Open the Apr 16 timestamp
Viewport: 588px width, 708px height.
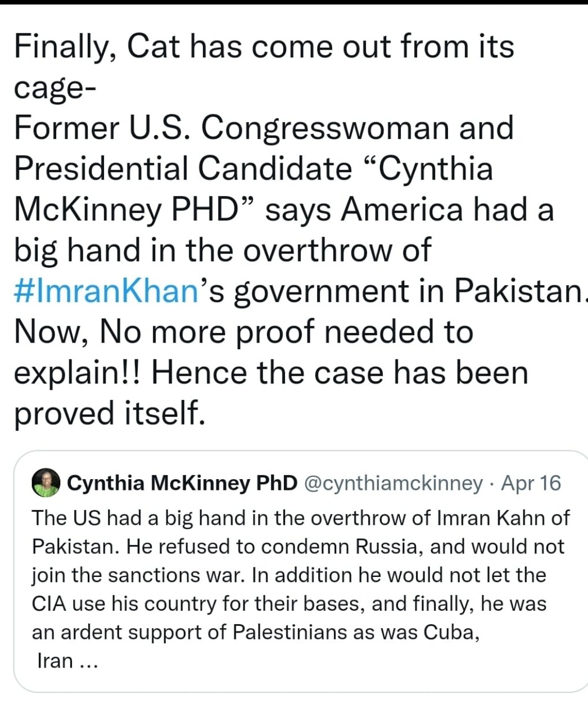531,483
